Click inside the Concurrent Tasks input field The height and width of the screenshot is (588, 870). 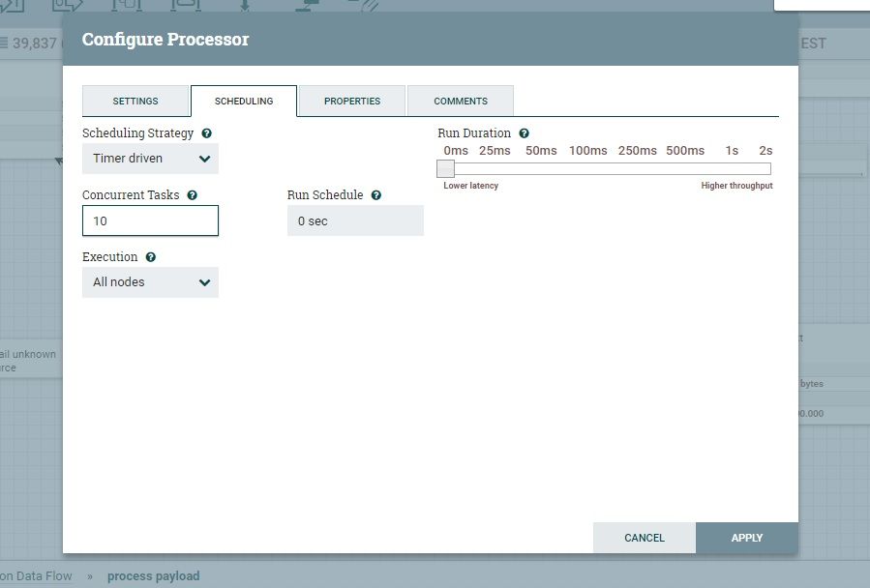point(150,220)
